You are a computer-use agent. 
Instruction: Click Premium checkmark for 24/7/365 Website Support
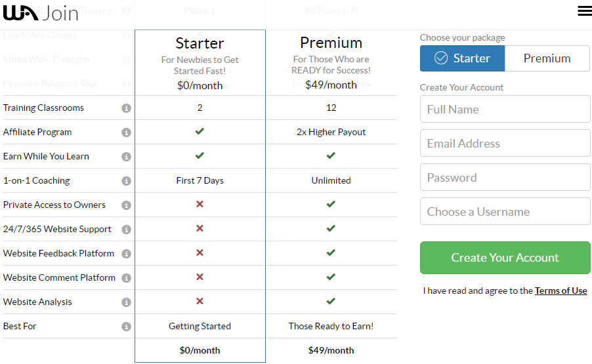331,228
